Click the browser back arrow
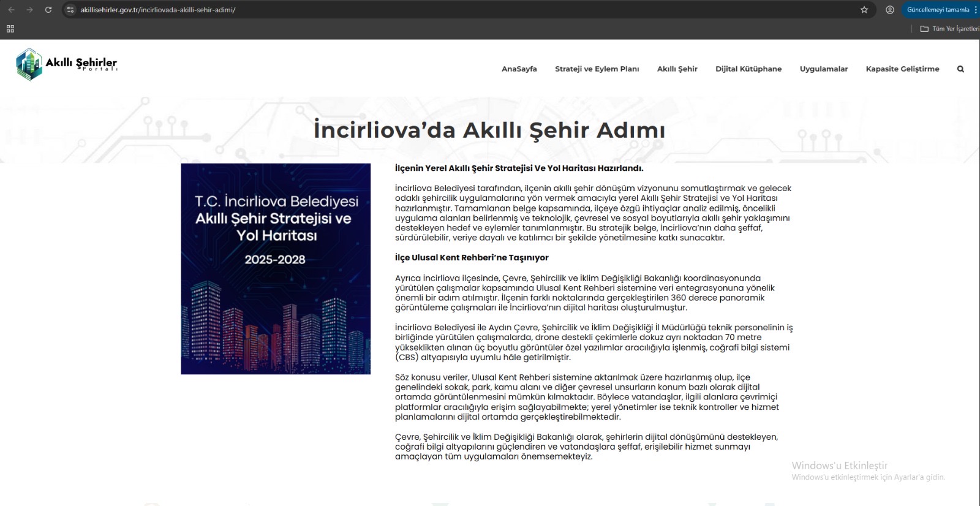 coord(11,10)
